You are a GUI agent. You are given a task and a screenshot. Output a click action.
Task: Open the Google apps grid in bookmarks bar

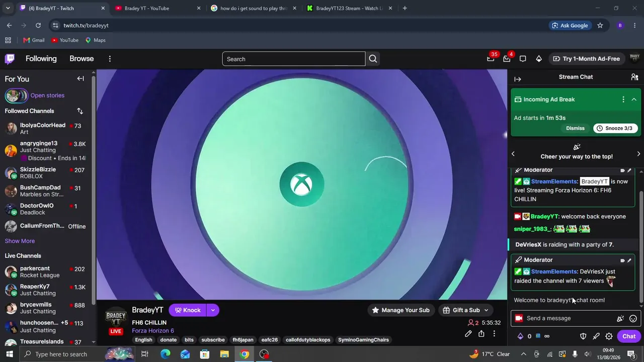click(x=8, y=40)
